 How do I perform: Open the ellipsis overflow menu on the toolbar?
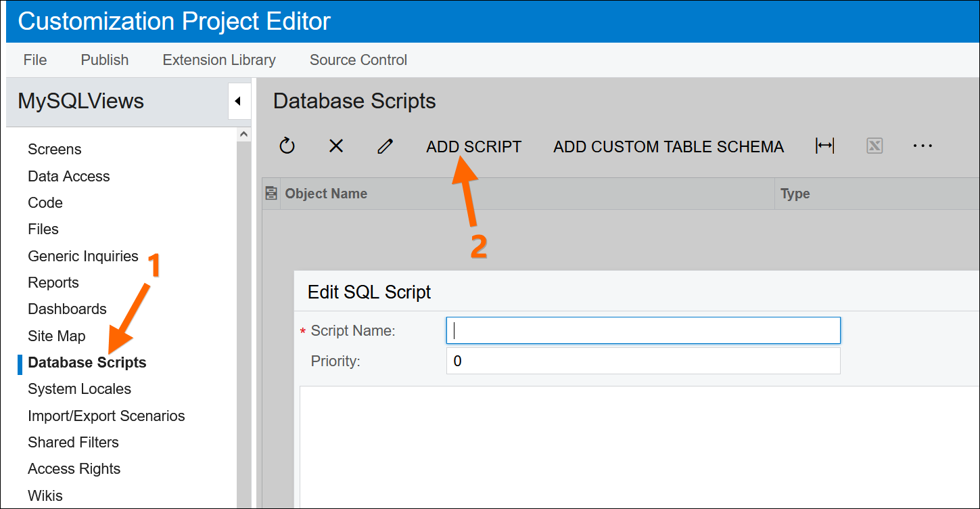923,146
